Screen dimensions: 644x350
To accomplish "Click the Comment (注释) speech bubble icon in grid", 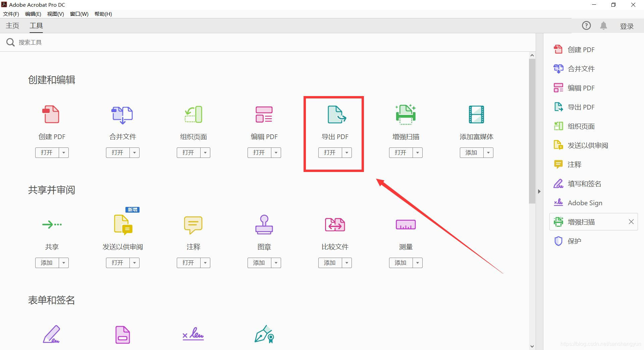I will tap(193, 225).
